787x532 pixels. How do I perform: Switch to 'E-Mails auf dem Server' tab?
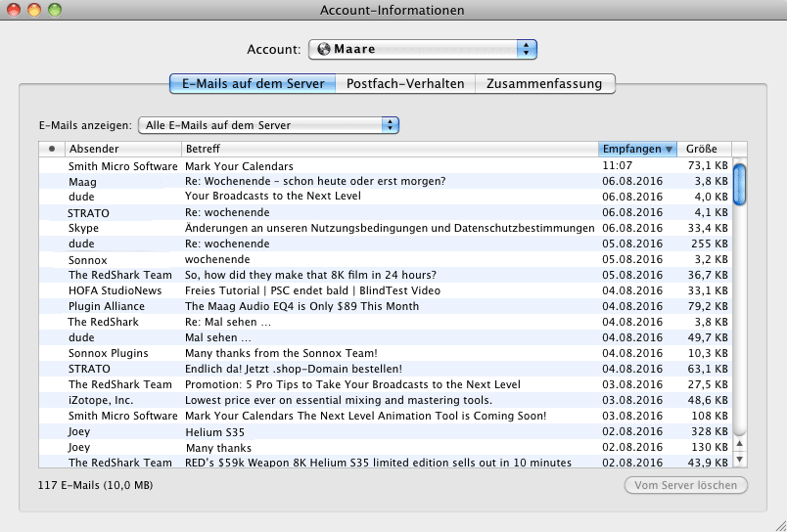(x=253, y=84)
